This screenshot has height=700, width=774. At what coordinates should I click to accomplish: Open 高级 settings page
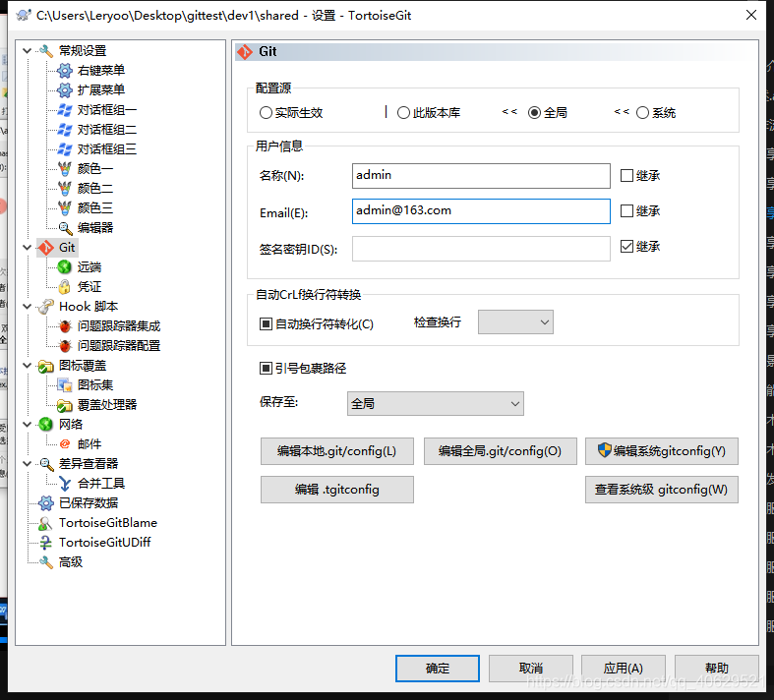(x=71, y=562)
